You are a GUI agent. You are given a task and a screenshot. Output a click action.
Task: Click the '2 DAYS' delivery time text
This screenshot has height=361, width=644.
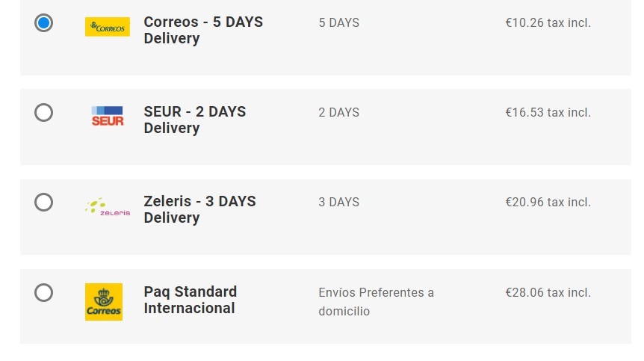pos(339,112)
